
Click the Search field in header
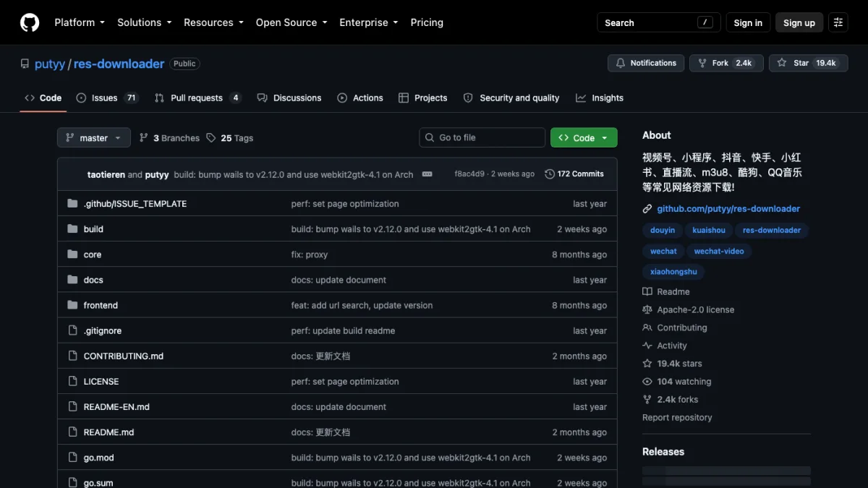(659, 22)
